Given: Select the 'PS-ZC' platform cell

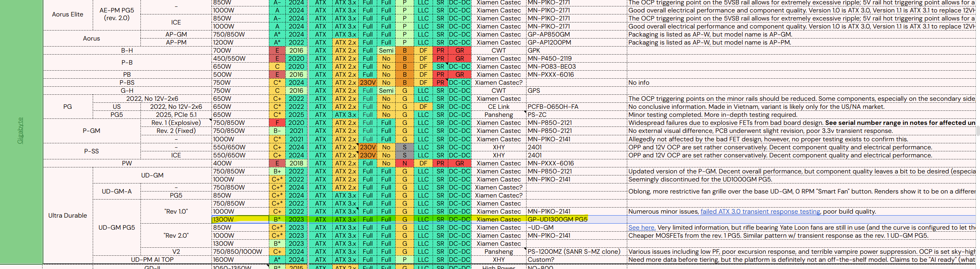Looking at the screenshot, I should [576, 115].
